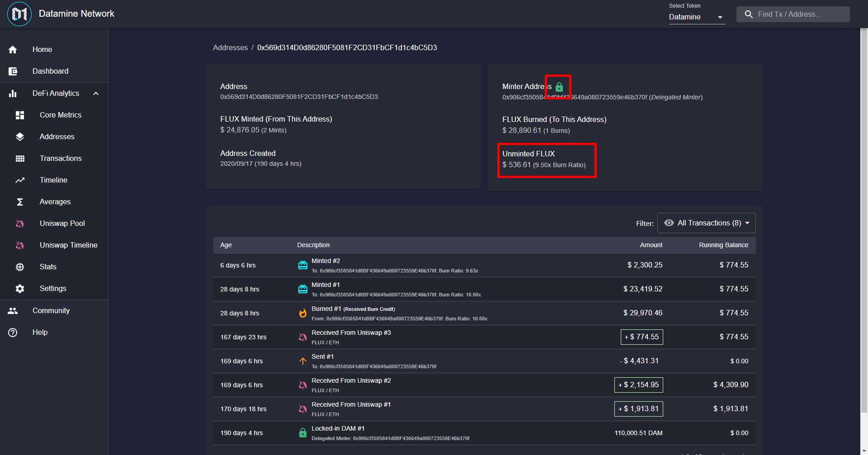The image size is (868, 455).
Task: Click the orange arrow icon on Sent #1 row
Action: point(303,361)
